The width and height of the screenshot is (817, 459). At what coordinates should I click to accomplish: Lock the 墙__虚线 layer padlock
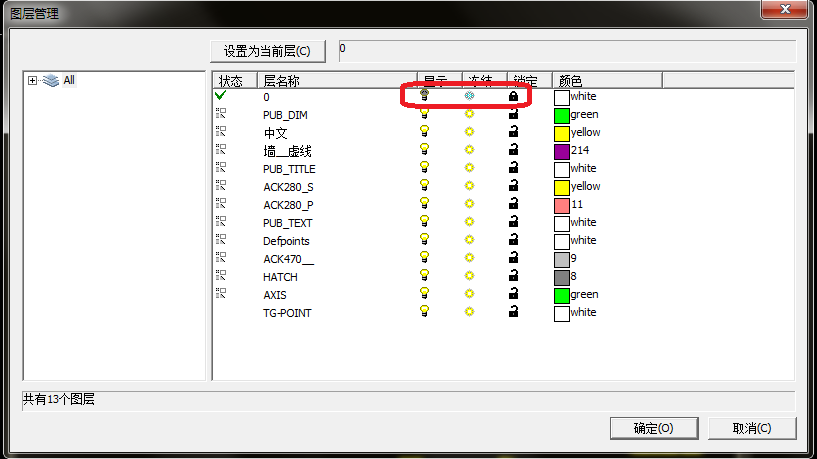513,150
